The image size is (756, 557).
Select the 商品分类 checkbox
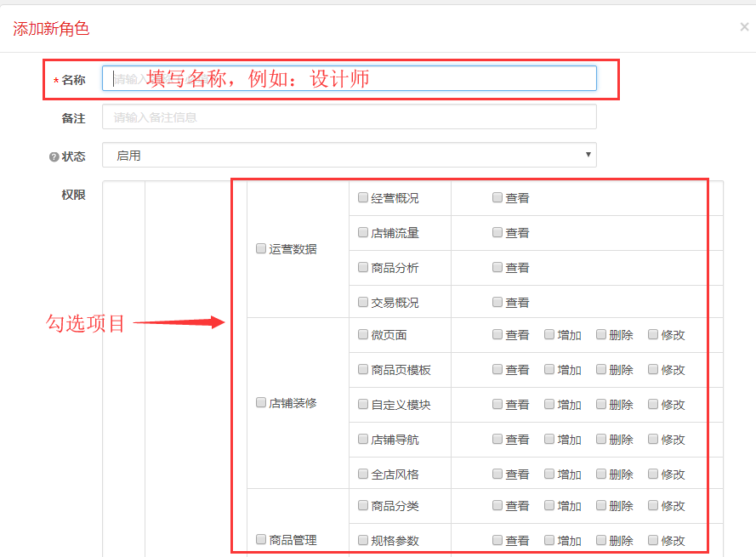(x=363, y=505)
